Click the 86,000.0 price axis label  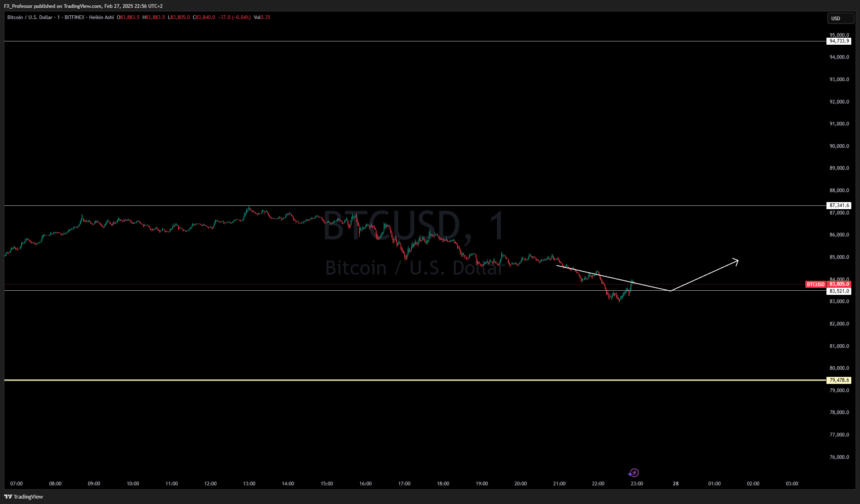839,234
